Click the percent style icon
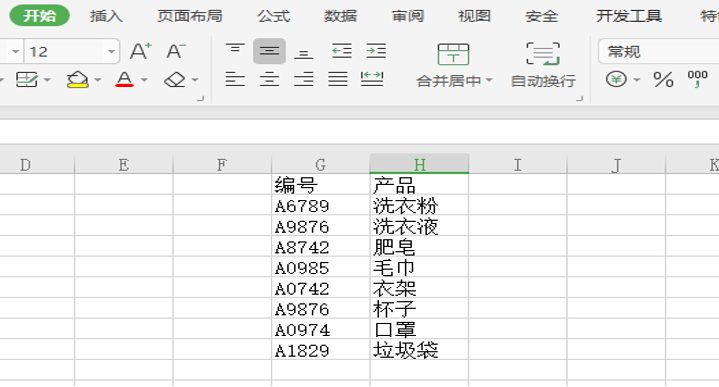The height and width of the screenshot is (387, 719). click(x=663, y=80)
